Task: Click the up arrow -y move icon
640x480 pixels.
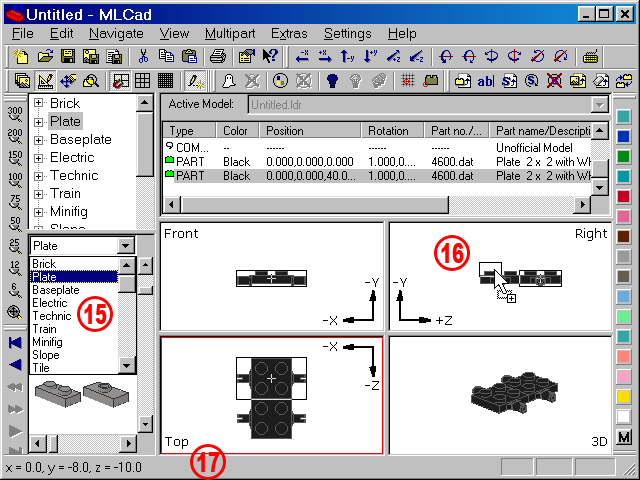Action: (347, 56)
